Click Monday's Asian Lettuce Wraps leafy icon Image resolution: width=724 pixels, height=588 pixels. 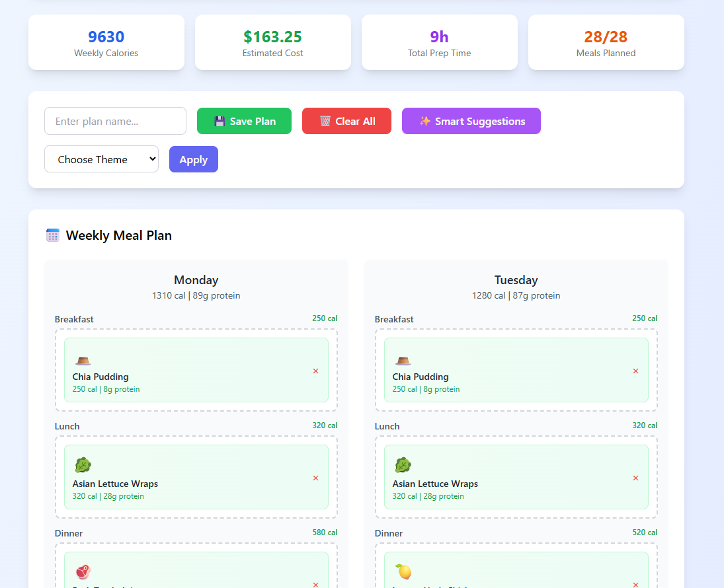click(83, 465)
